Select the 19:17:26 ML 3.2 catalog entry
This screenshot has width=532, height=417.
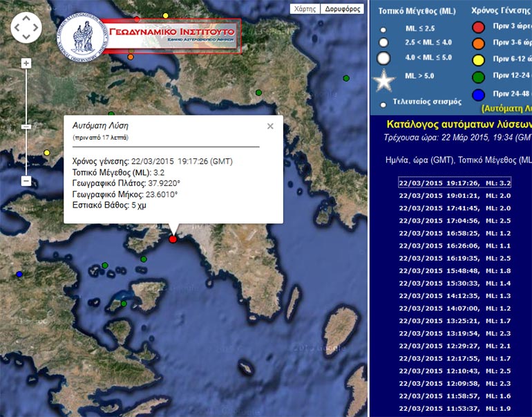455,183
